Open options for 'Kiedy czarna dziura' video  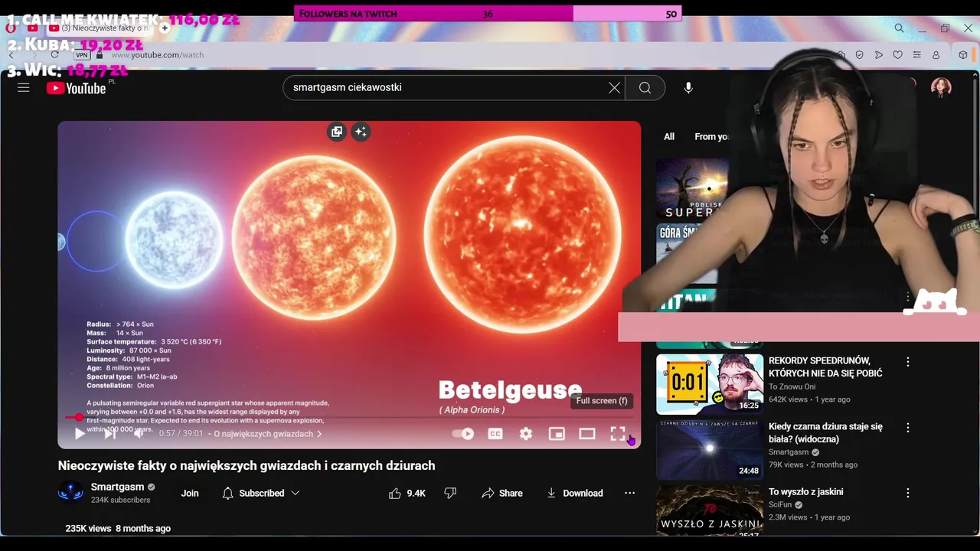908,427
